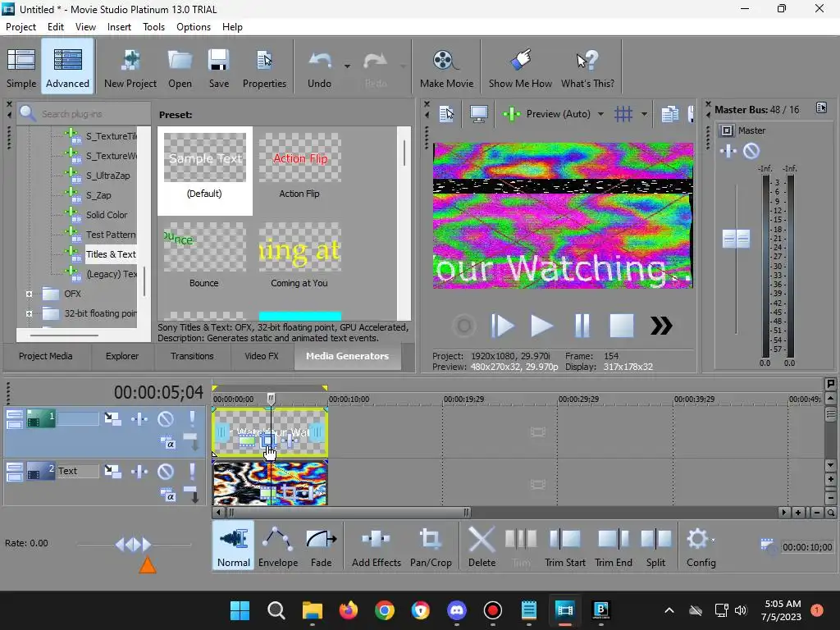
Task: Switch to Simple mode
Action: pos(21,67)
